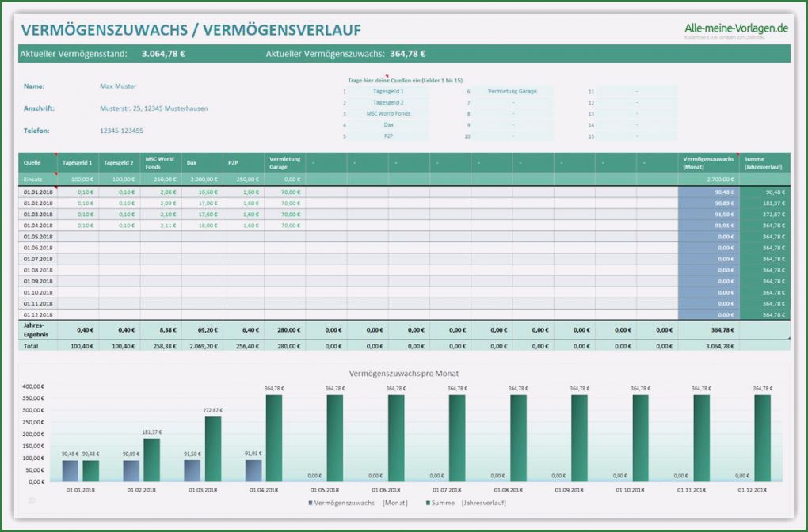Image resolution: width=808 pixels, height=532 pixels.
Task: Select empty source field number 15
Action: 636,136
